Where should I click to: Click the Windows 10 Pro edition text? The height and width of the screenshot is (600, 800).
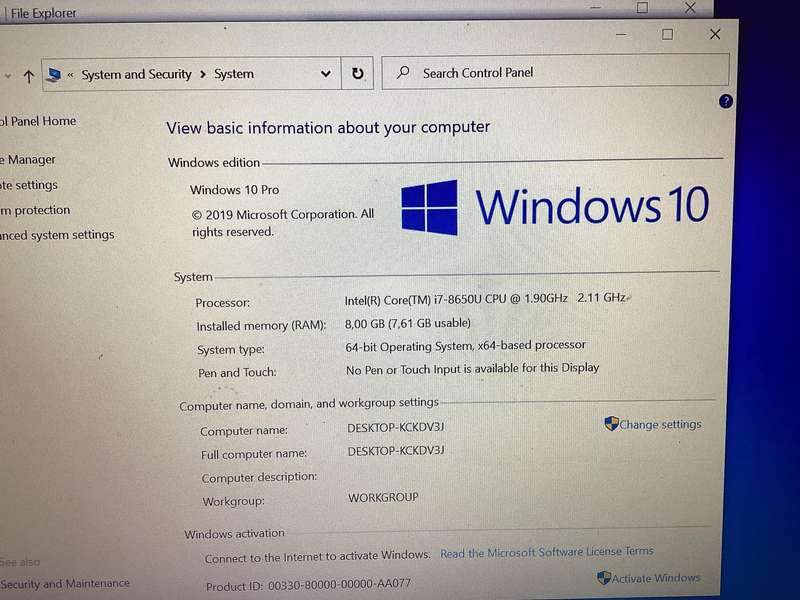tap(234, 190)
